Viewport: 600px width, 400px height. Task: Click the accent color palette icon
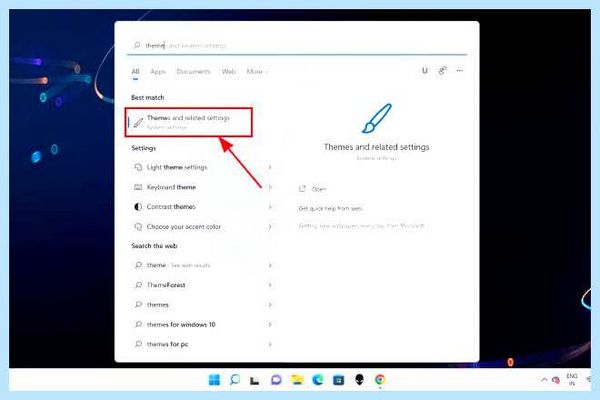(138, 227)
